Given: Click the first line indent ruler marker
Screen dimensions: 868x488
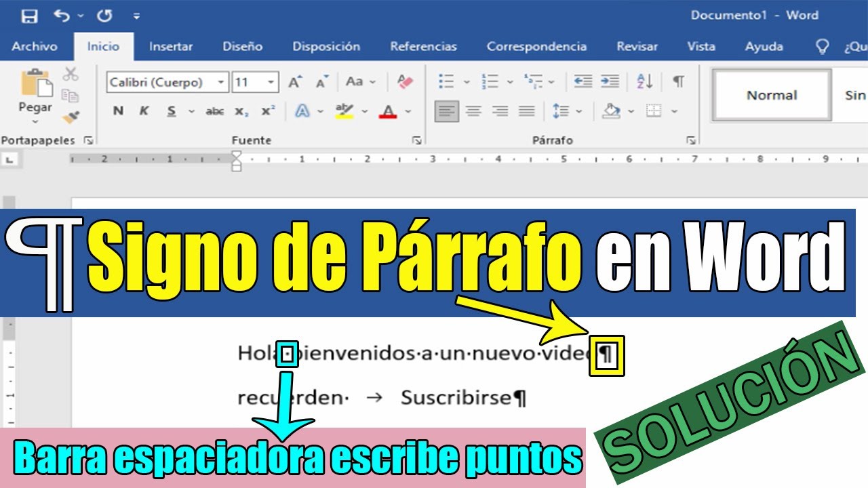Looking at the screenshot, I should coord(236,155).
